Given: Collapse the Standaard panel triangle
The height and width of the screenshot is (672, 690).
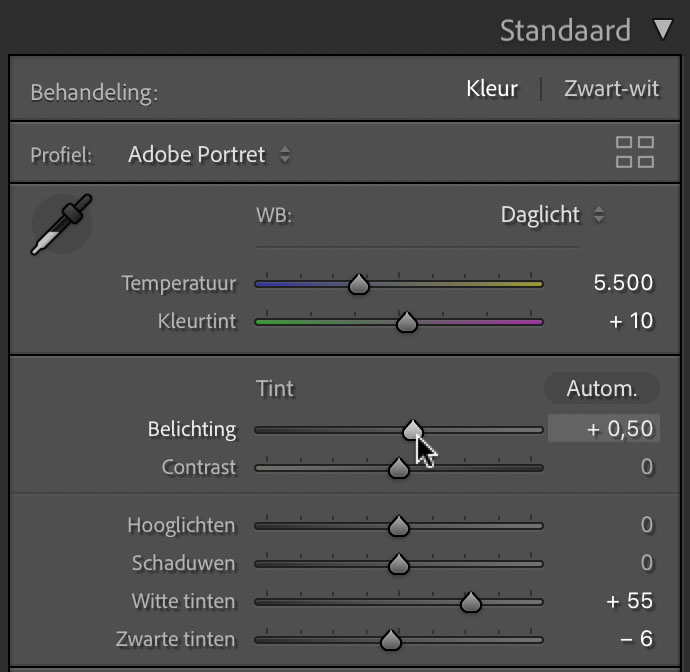Looking at the screenshot, I should pos(663,29).
